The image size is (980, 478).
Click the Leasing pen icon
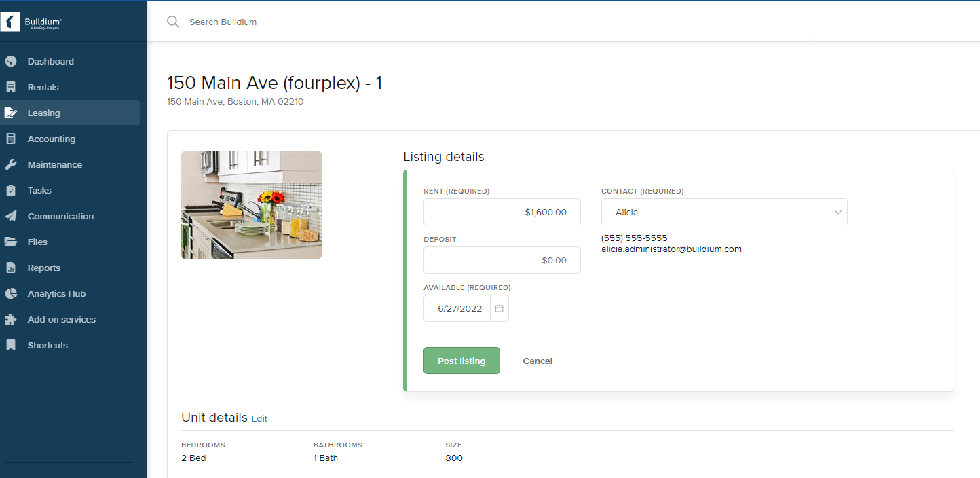pos(11,113)
